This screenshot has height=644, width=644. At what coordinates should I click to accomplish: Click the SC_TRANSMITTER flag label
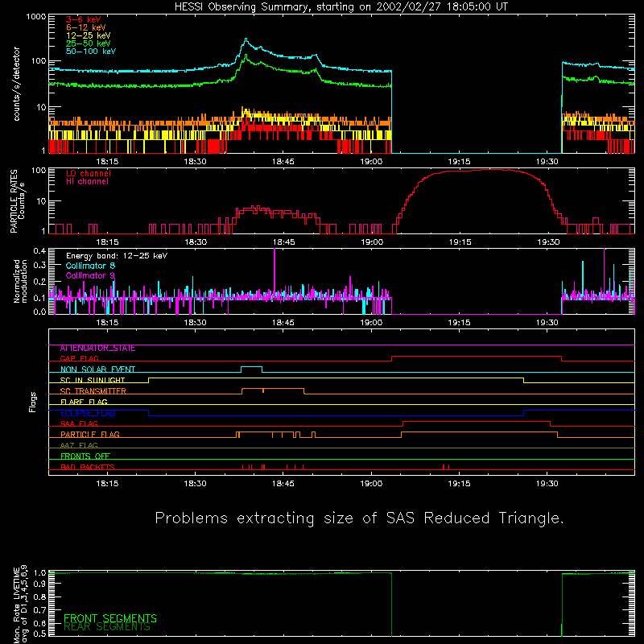(x=93, y=391)
